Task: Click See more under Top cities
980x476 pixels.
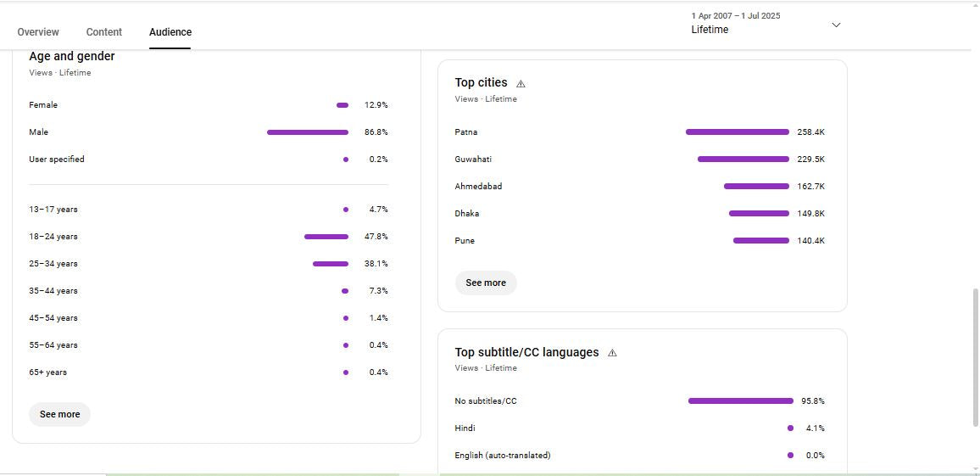Action: point(486,283)
